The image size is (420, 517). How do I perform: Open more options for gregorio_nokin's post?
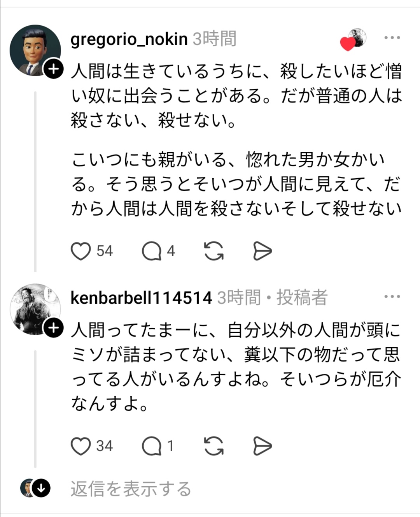[x=392, y=38]
